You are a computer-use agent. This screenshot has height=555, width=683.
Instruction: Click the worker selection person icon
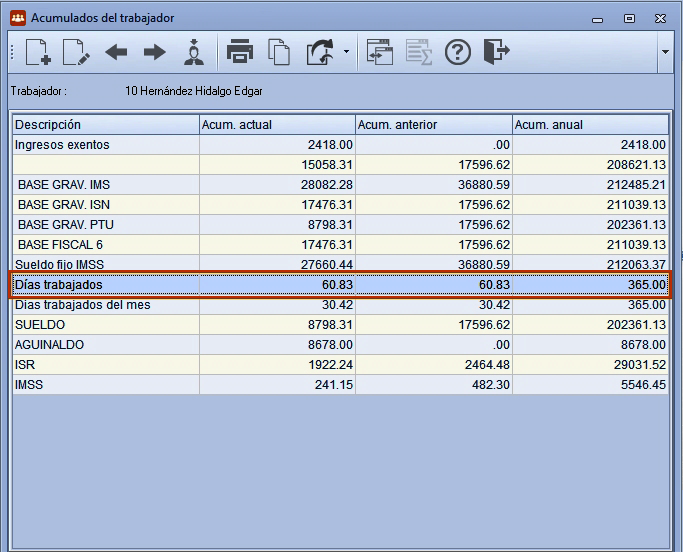tap(194, 52)
